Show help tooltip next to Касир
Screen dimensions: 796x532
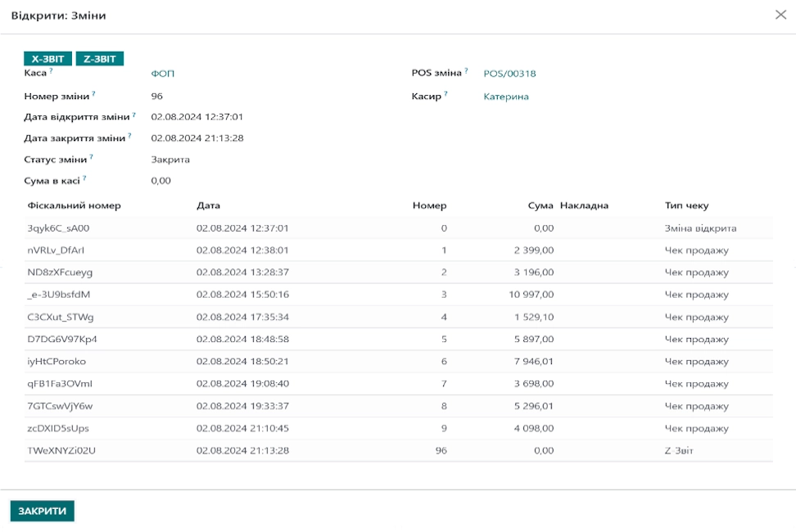pos(445,93)
